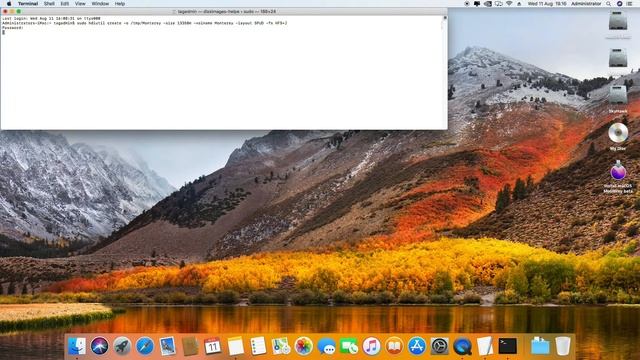The image size is (640, 360).
Task: Open FaceTime green icon in Dock
Action: (349, 346)
